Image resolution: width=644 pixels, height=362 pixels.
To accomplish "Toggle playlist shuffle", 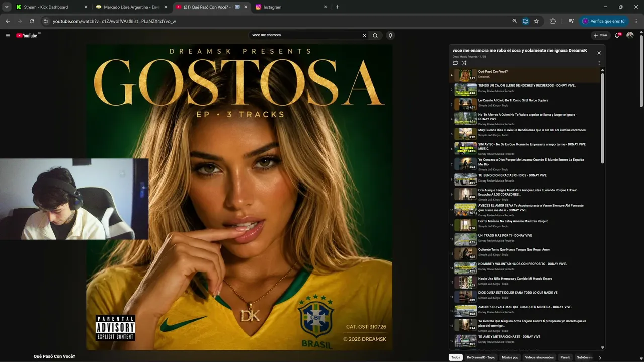I will pos(464,63).
